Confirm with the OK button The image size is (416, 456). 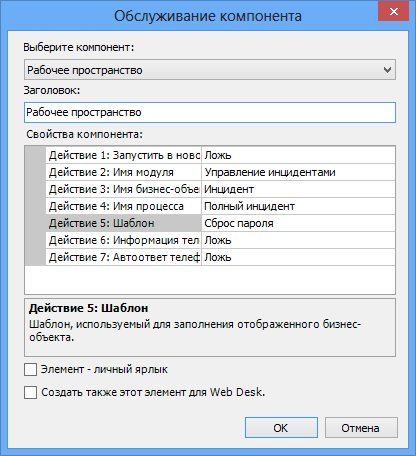(x=281, y=428)
